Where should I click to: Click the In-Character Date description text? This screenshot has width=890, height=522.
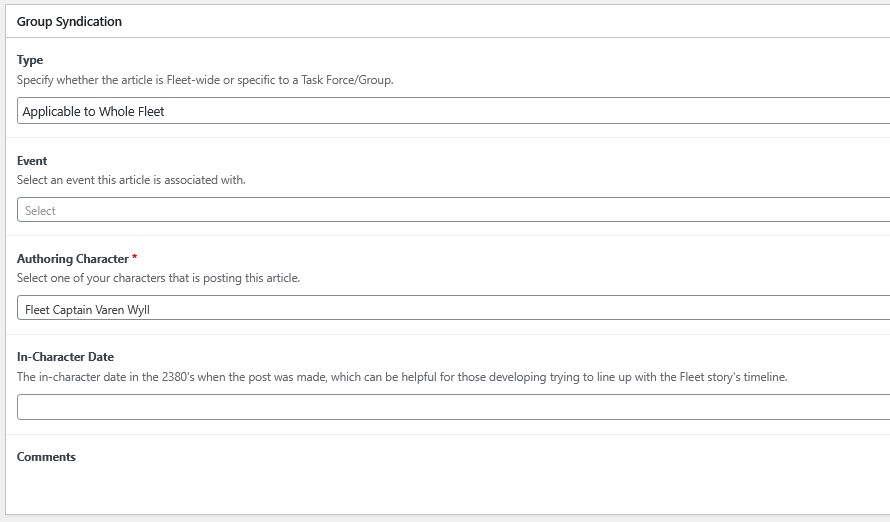[x=402, y=377]
